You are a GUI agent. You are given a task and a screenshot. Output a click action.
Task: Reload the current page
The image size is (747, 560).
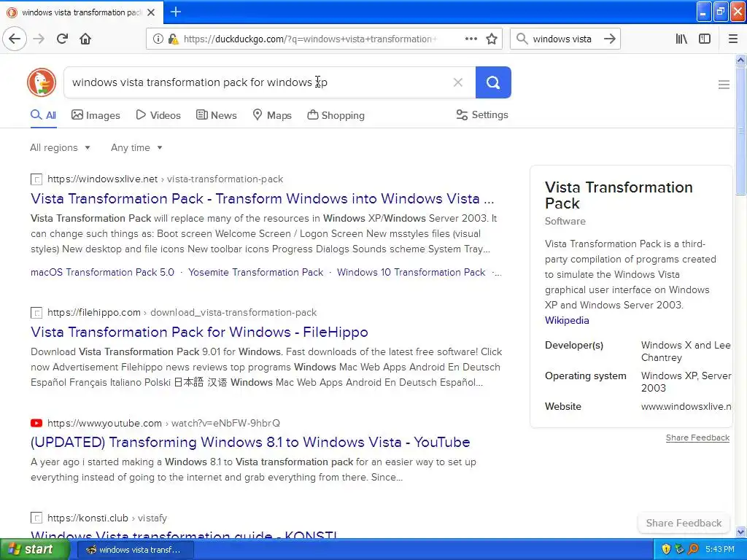point(62,39)
